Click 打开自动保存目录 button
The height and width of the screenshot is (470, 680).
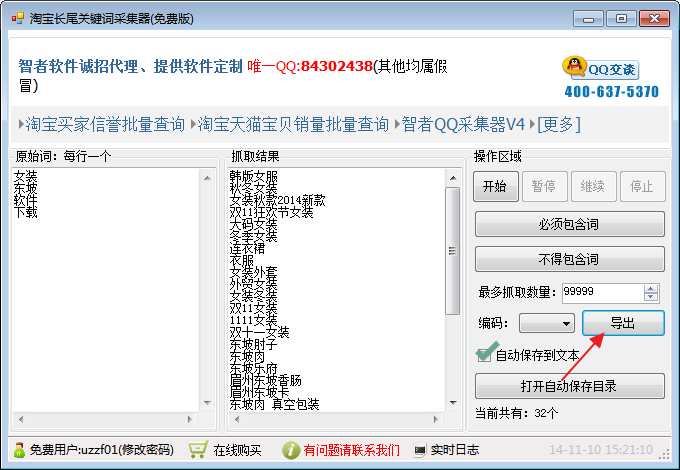coord(569,386)
